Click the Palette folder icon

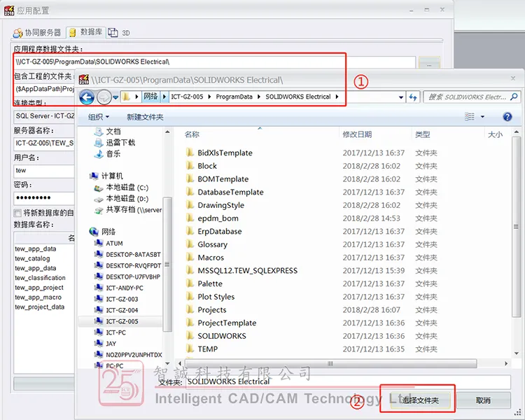(190, 283)
